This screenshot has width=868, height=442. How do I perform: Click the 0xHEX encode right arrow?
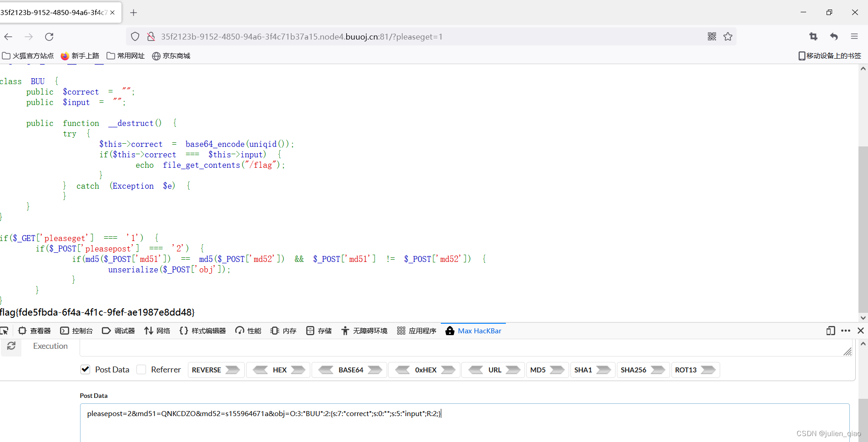448,370
